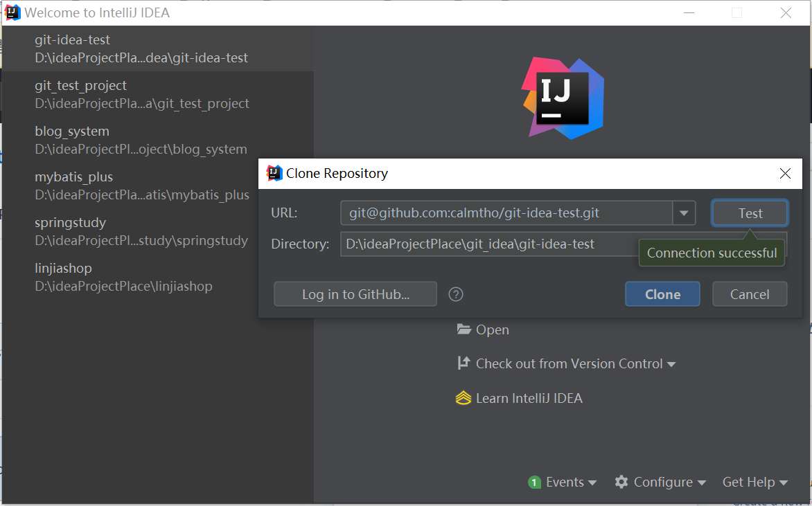Click the Open project link
The image size is (812, 506).
[x=493, y=329]
